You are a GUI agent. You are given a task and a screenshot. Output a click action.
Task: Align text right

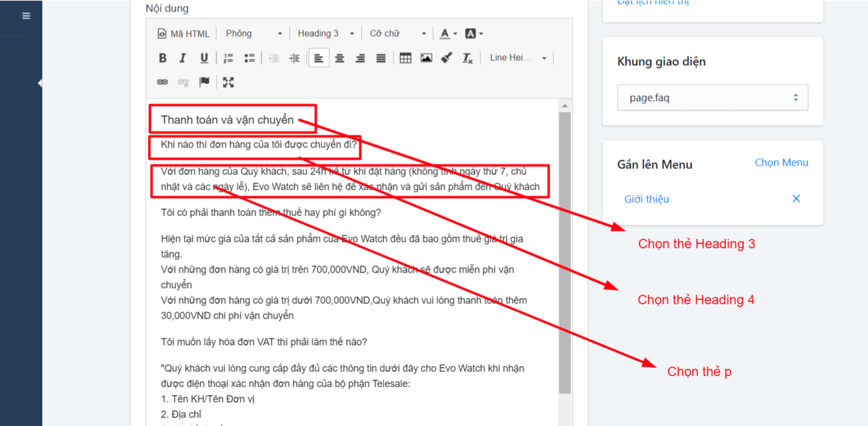(360, 58)
